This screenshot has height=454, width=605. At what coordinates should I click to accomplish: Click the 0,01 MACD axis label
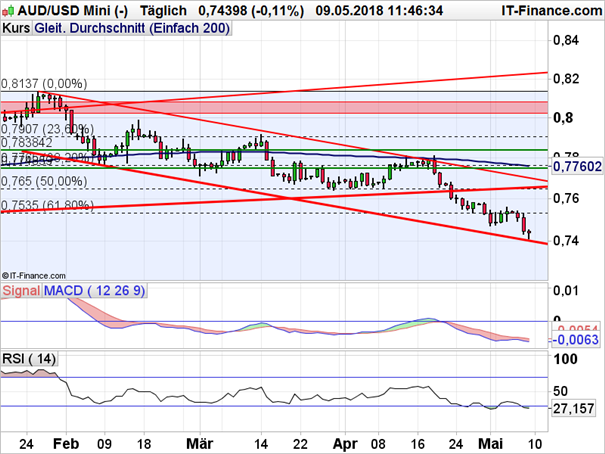[x=566, y=290]
